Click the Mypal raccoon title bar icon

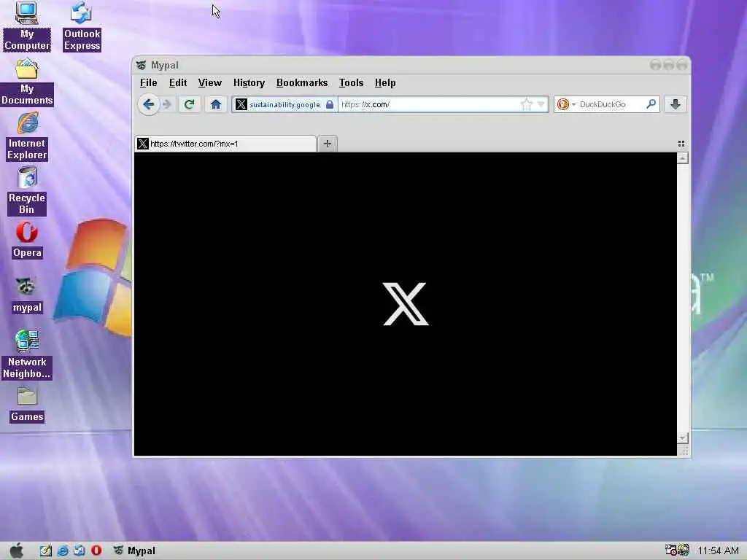click(141, 65)
